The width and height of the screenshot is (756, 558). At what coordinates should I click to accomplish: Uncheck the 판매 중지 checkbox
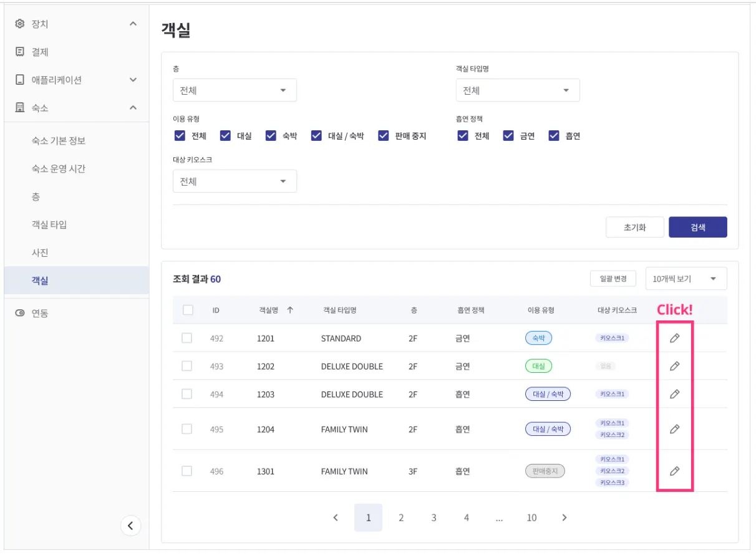click(384, 136)
